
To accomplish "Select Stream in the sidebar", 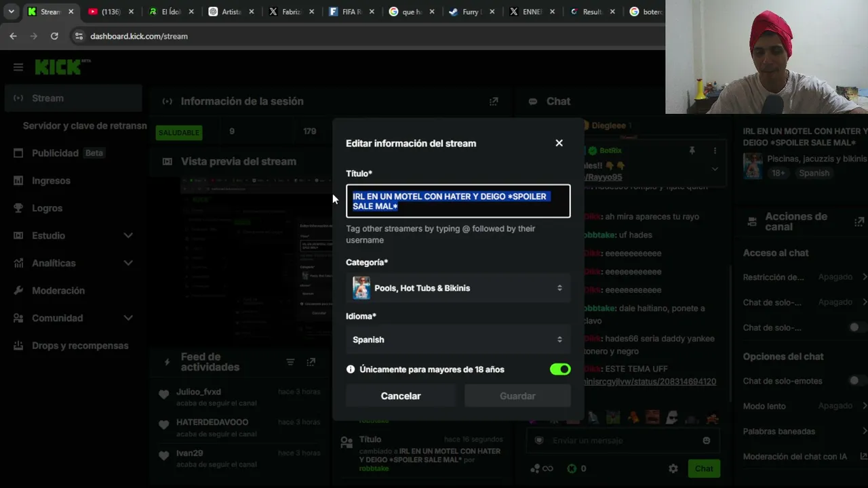I will tap(73, 98).
